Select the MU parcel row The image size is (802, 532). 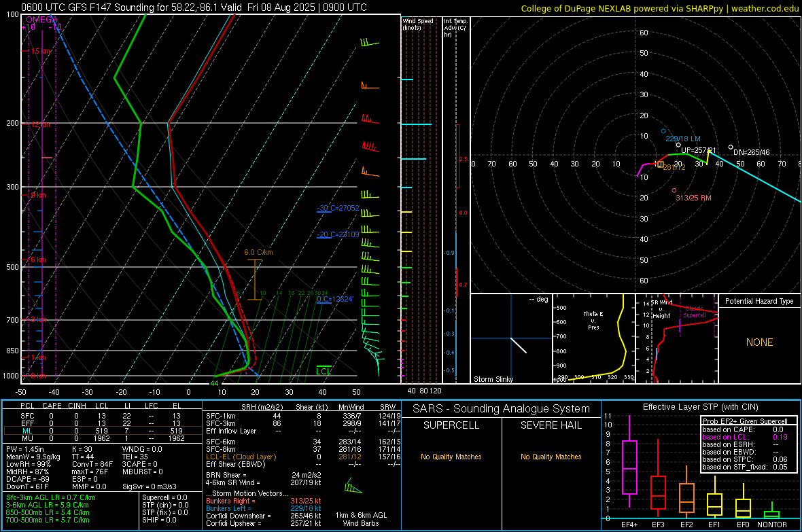tap(103, 438)
